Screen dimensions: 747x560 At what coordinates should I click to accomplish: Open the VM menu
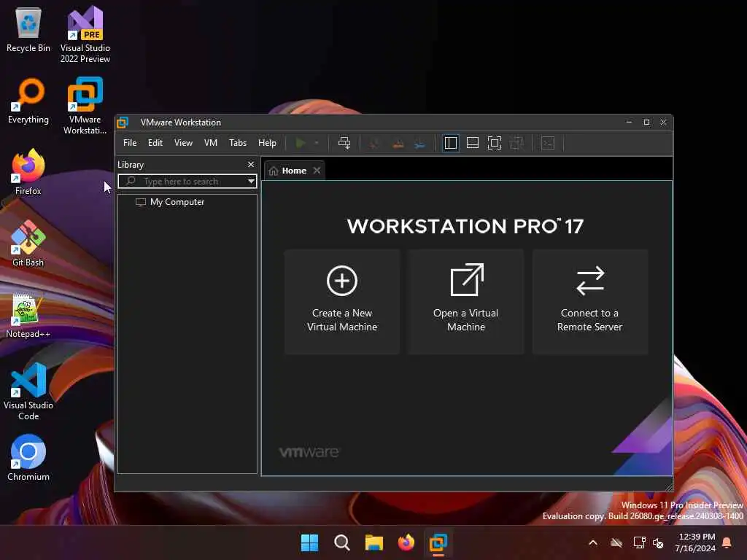click(211, 143)
